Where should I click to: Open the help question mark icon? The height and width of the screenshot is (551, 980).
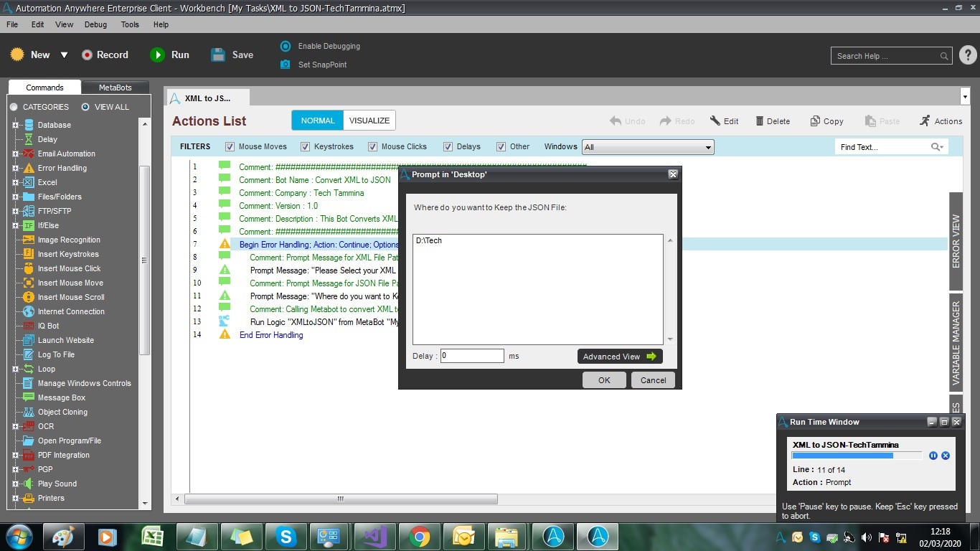pyautogui.click(x=967, y=55)
